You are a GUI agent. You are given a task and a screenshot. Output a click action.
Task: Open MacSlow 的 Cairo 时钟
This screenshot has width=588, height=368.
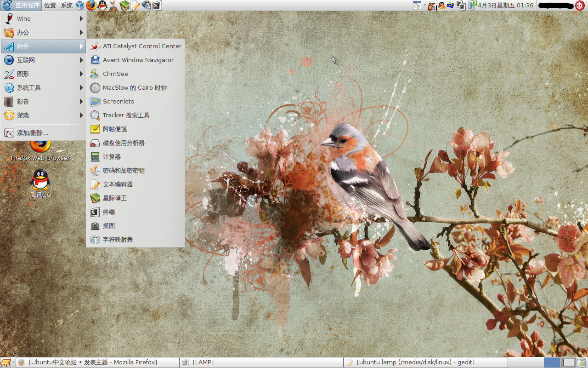click(136, 87)
